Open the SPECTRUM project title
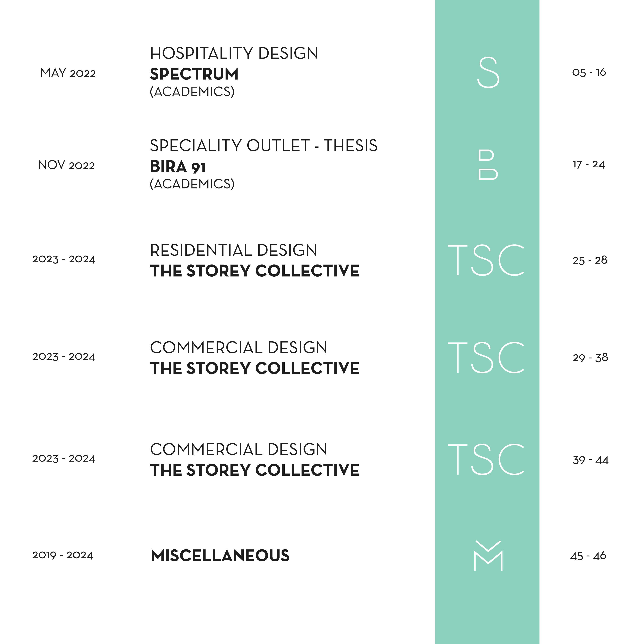644x644 pixels. click(x=194, y=74)
